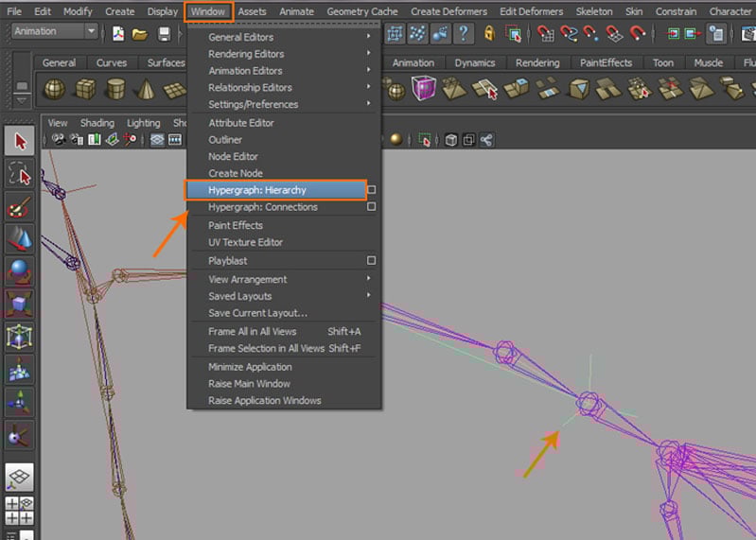
Task: Open the Skeleton menu
Action: click(594, 11)
